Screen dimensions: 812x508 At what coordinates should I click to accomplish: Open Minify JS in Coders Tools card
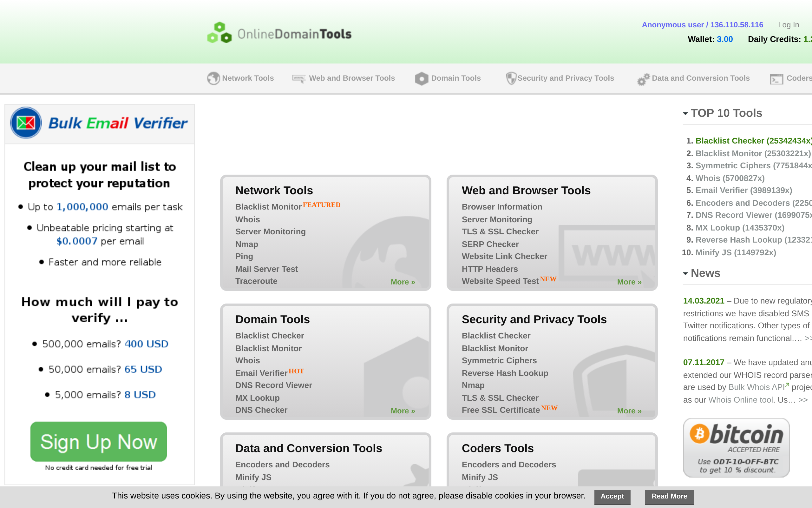[480, 477]
